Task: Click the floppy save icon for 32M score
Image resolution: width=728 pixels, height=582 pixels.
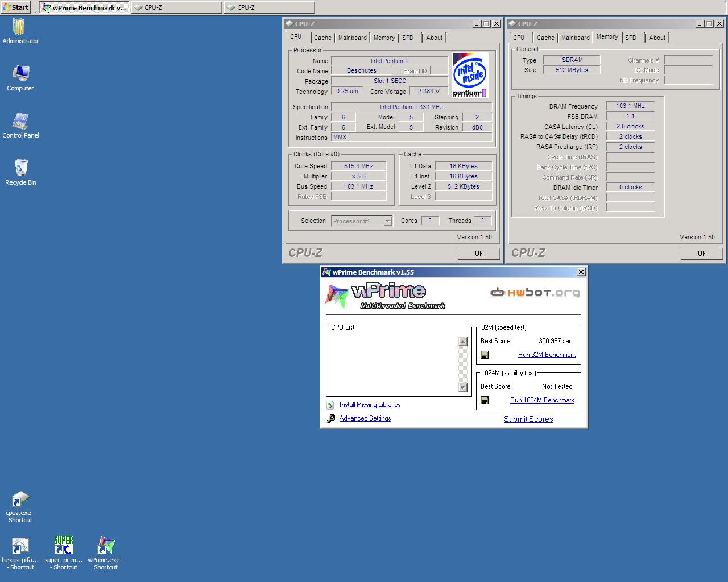Action: (x=485, y=355)
